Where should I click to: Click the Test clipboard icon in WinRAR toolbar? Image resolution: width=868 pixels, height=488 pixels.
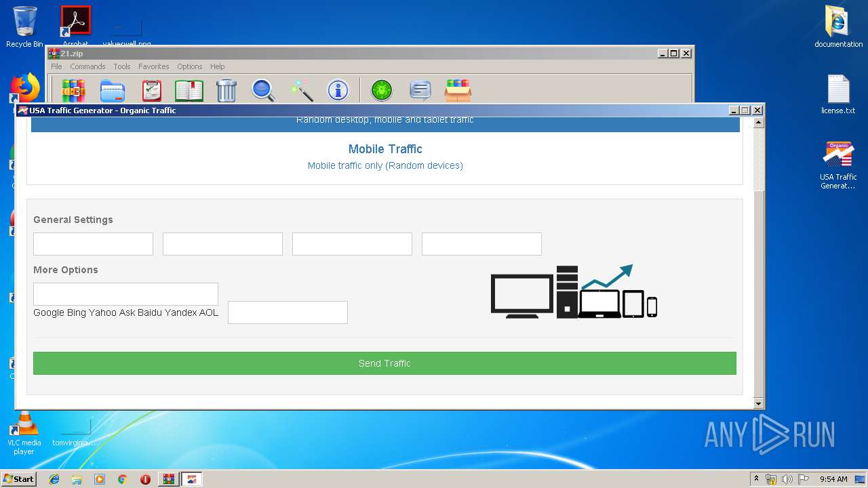[x=152, y=89]
